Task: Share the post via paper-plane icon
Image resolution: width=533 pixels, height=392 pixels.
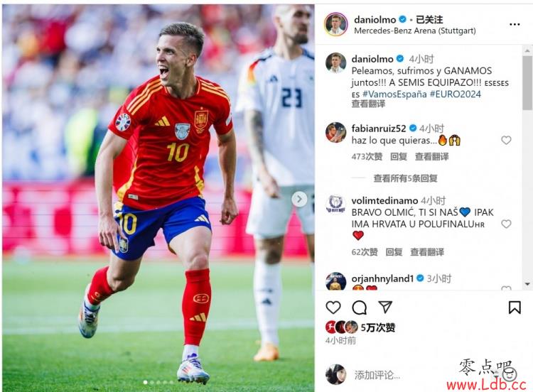Action: point(385,307)
